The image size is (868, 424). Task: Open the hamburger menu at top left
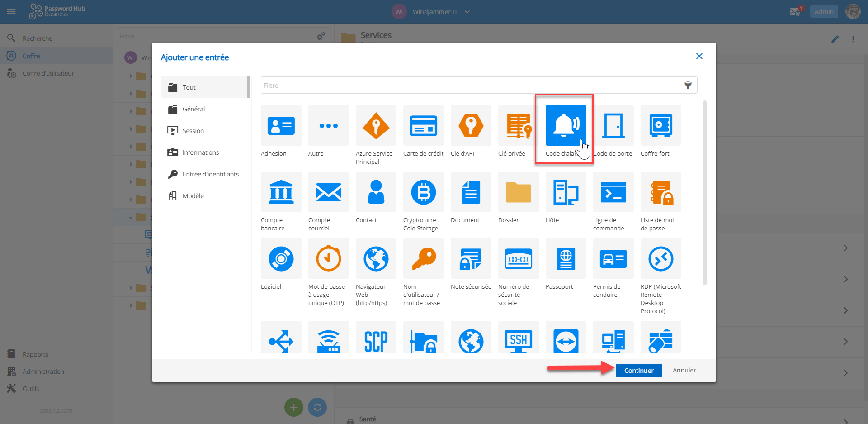point(11,12)
